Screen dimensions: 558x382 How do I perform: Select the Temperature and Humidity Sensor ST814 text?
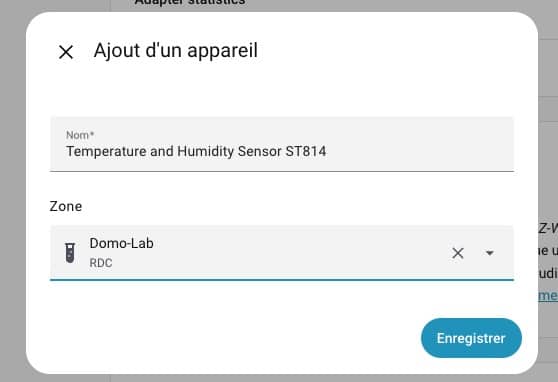[x=196, y=151]
